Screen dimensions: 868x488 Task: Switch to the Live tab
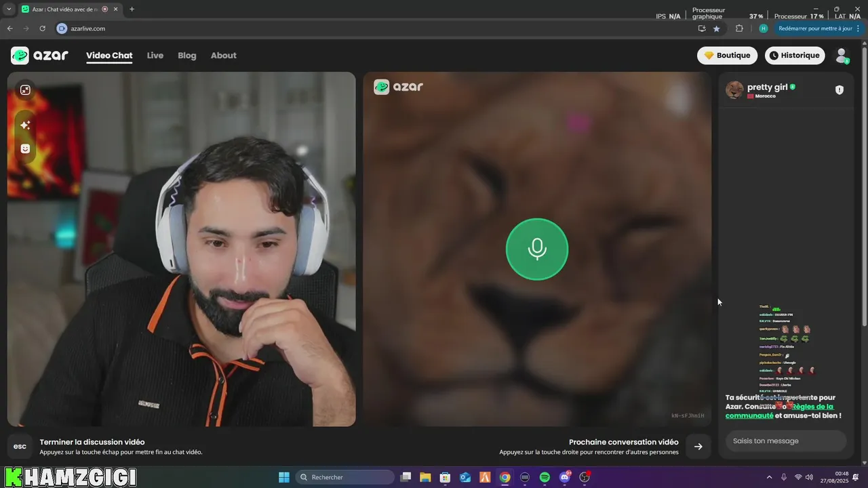click(155, 56)
